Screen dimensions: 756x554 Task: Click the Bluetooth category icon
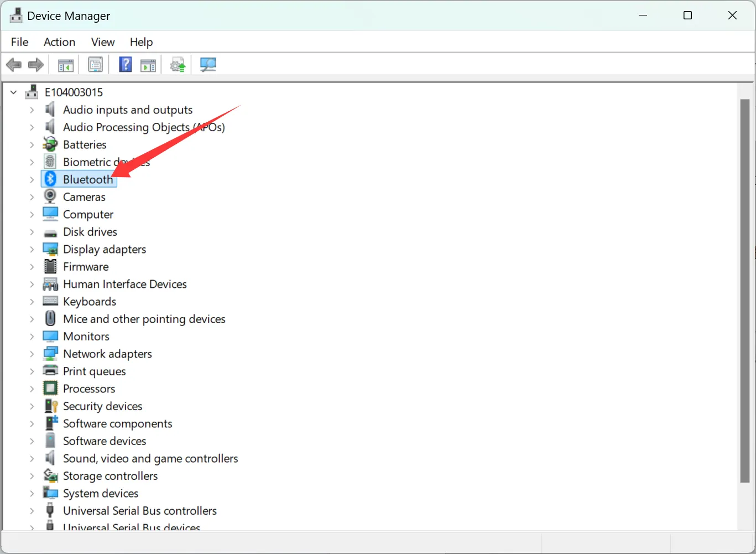(x=50, y=179)
